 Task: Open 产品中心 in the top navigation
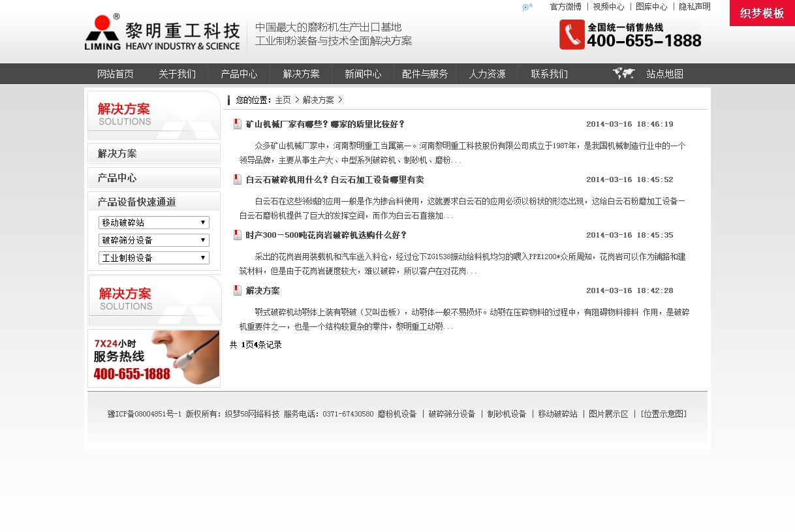coord(239,74)
